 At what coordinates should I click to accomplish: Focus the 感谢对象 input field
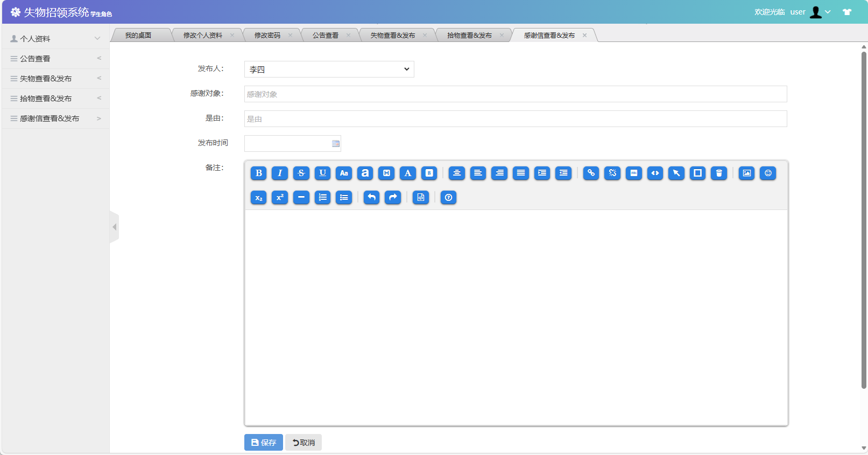pyautogui.click(x=516, y=94)
